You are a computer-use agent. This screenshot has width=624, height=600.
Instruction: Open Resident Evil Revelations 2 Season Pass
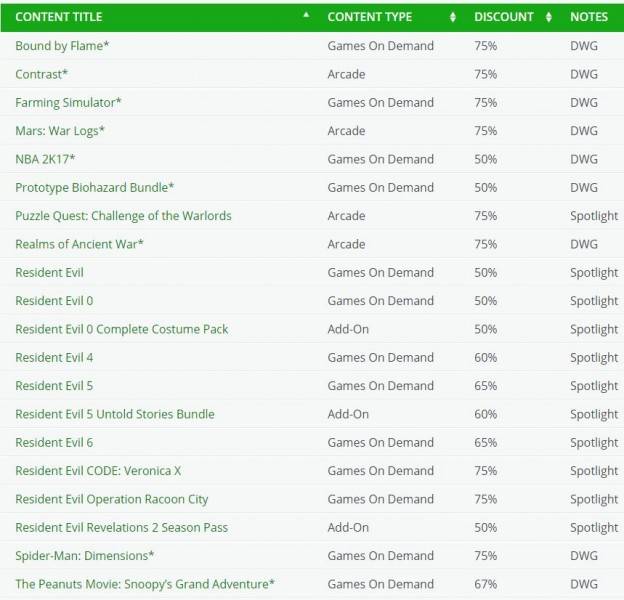coord(122,528)
